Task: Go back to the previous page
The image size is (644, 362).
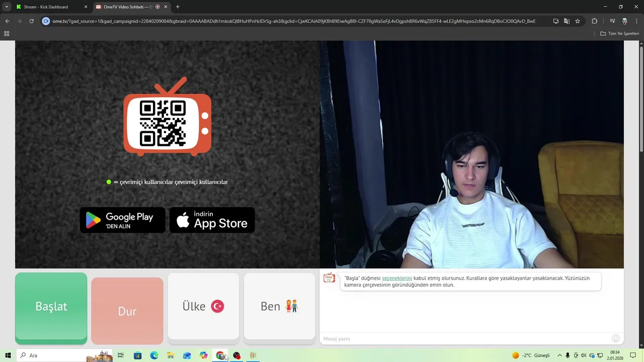Action: (7, 21)
